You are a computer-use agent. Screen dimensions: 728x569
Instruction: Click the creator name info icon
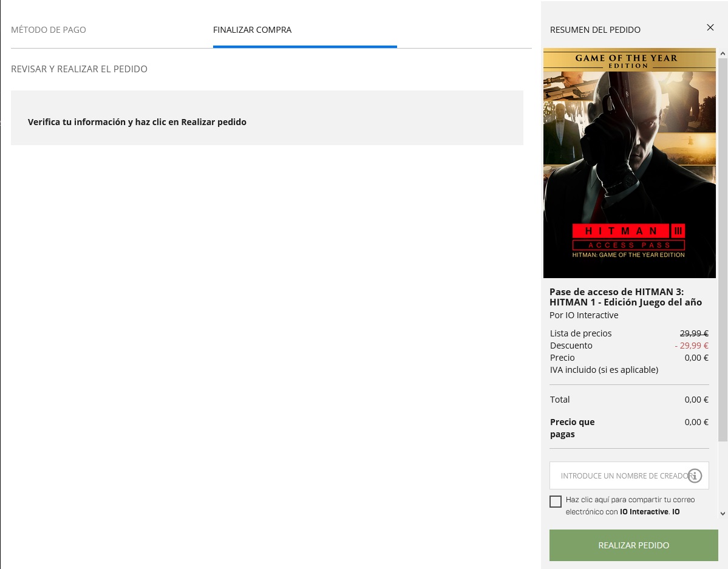[695, 475]
